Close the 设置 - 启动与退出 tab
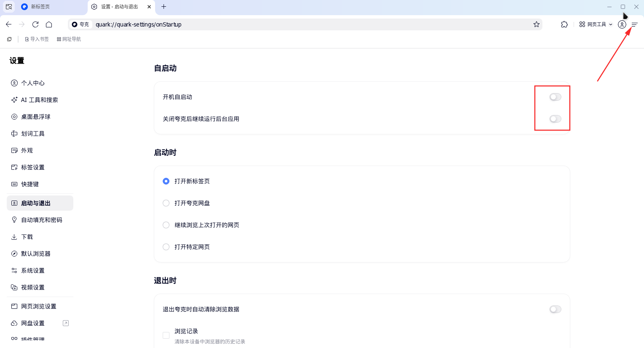The image size is (644, 348). 149,7
